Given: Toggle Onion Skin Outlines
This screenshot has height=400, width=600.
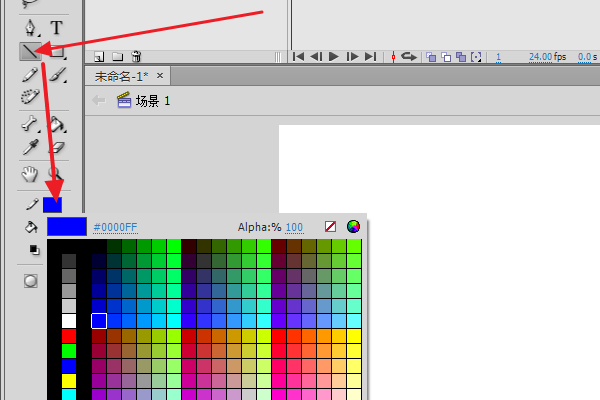Looking at the screenshot, I should tap(446, 57).
